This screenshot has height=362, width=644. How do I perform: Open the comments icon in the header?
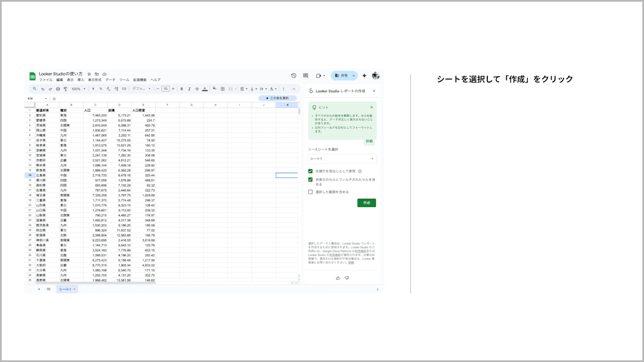point(305,76)
